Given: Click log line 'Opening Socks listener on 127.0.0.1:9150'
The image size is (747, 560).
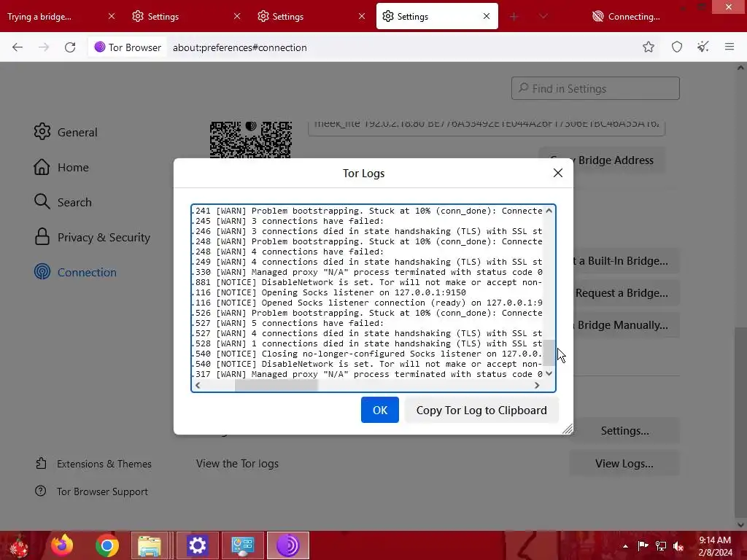Looking at the screenshot, I should pos(329,292).
